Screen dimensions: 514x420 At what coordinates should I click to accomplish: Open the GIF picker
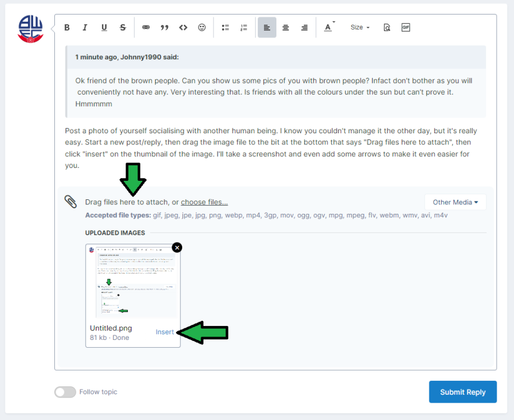coord(406,27)
